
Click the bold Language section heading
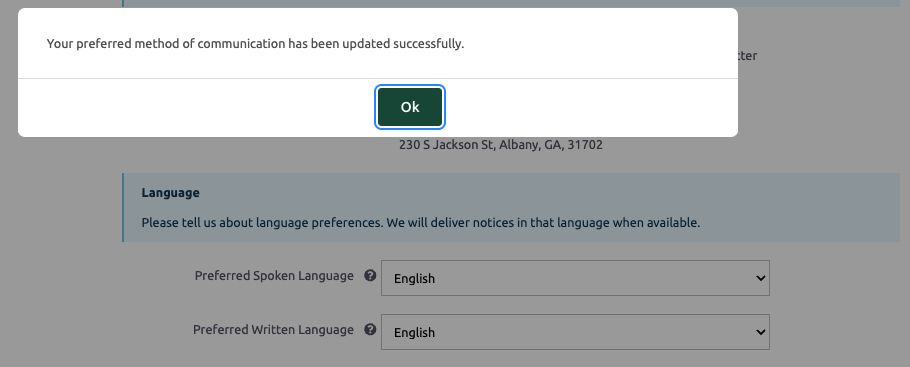171,193
